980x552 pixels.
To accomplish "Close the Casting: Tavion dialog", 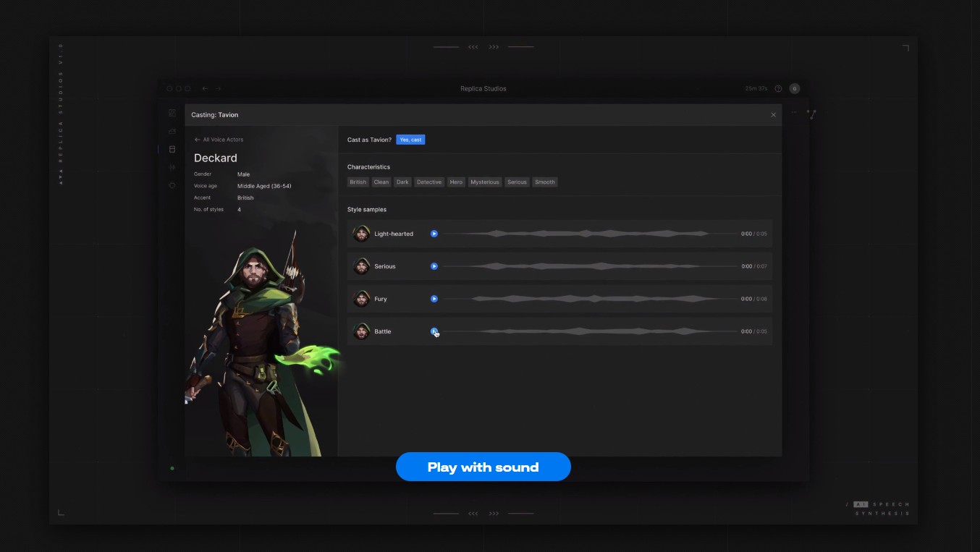I will pos(773,115).
